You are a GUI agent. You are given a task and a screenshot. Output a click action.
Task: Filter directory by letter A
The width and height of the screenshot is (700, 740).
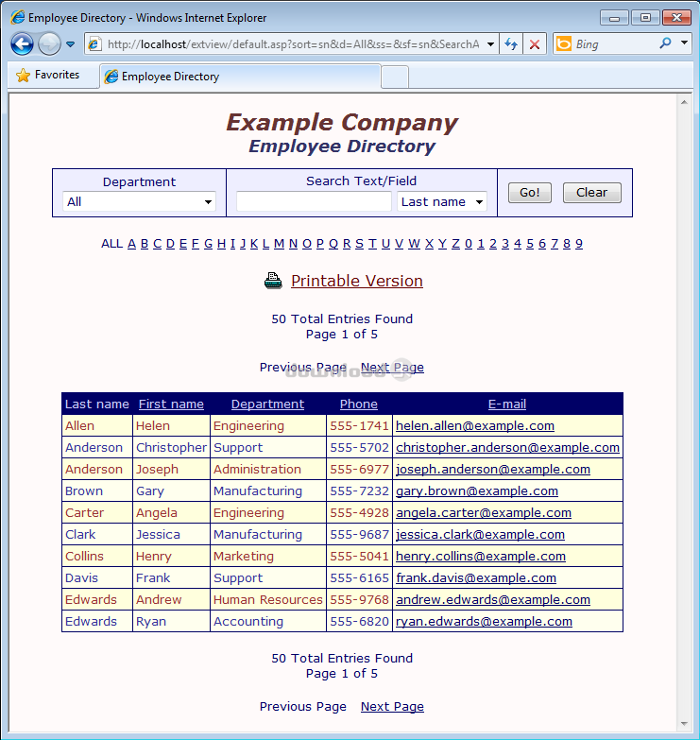click(x=131, y=244)
